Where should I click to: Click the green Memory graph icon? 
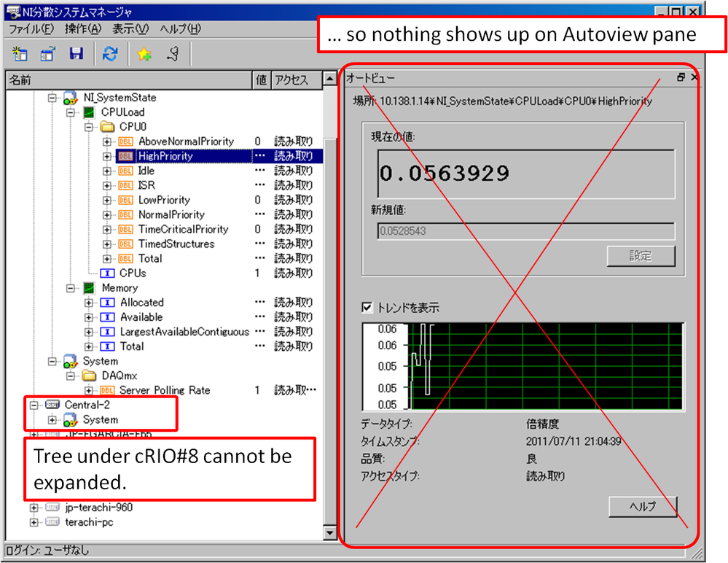89,288
